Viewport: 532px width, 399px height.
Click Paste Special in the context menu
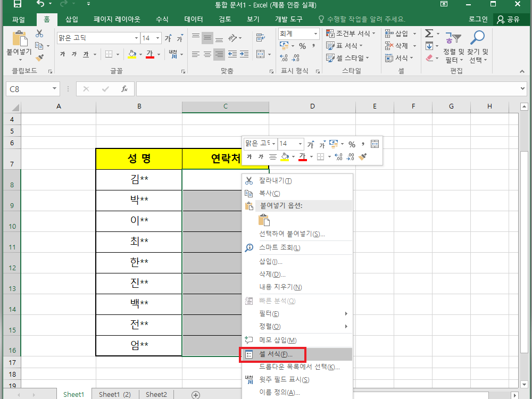coord(297,234)
